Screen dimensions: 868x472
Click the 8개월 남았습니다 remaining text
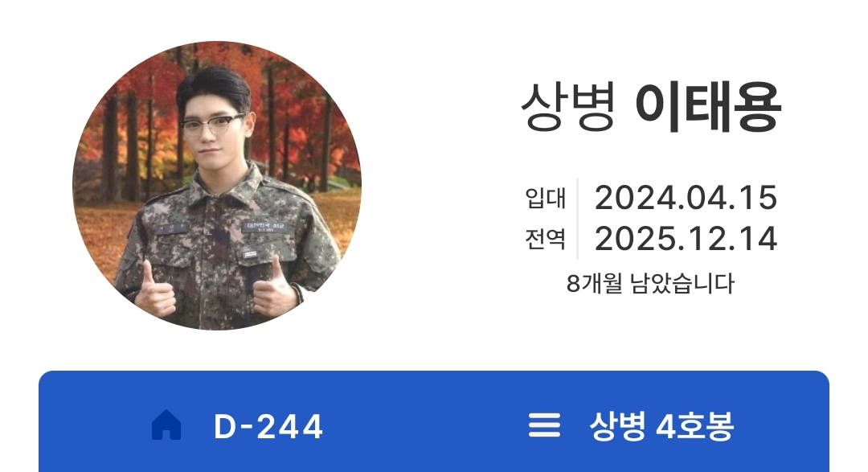(x=650, y=283)
